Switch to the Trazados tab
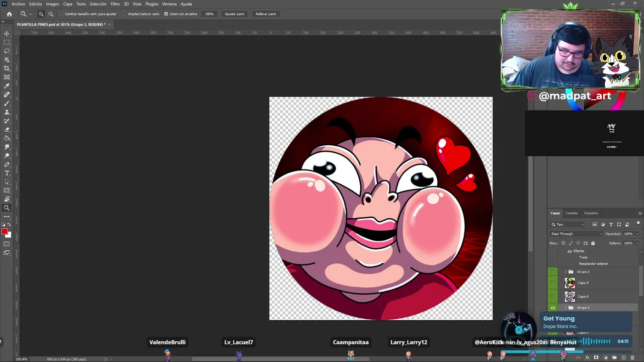644x362 pixels. (591, 213)
